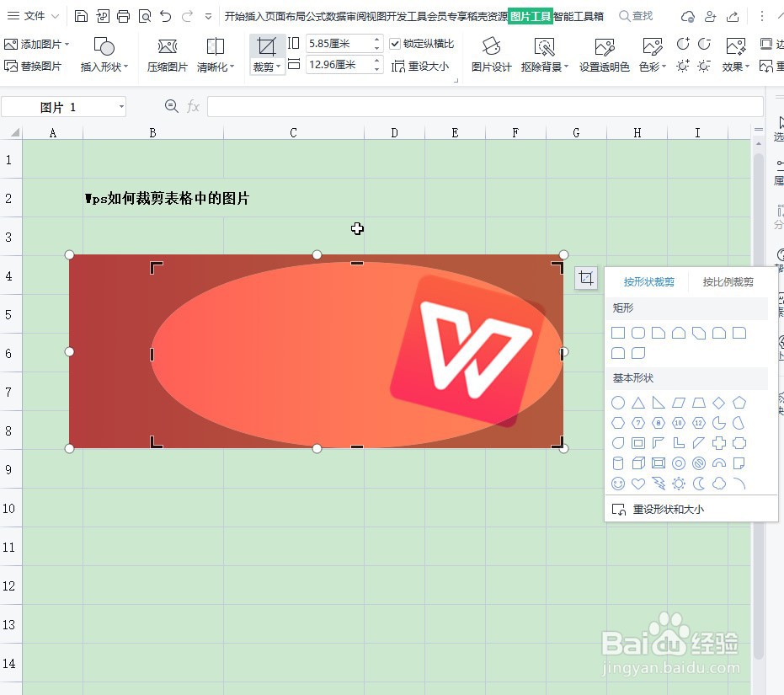The image size is (784, 695).
Task: Switch to 智能工具箱 ribbon tab
Action: (x=578, y=17)
